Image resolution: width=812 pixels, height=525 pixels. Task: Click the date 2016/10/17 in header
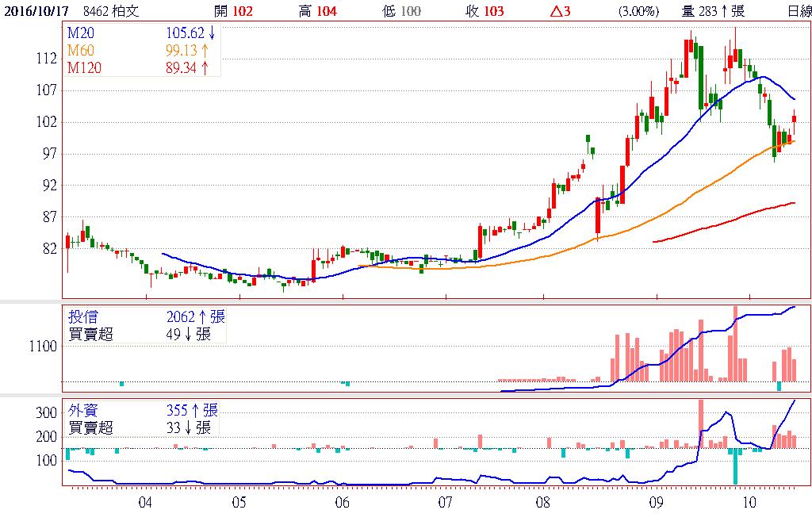pos(38,11)
